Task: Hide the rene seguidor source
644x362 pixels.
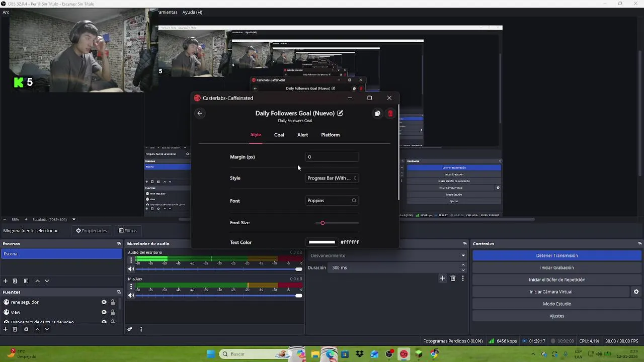Action: click(104, 302)
